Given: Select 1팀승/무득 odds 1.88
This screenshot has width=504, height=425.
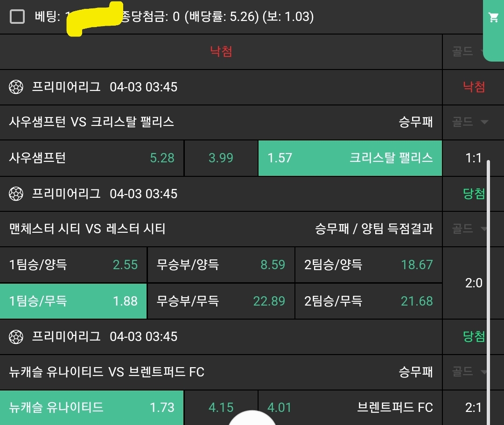Looking at the screenshot, I should 73,301.
